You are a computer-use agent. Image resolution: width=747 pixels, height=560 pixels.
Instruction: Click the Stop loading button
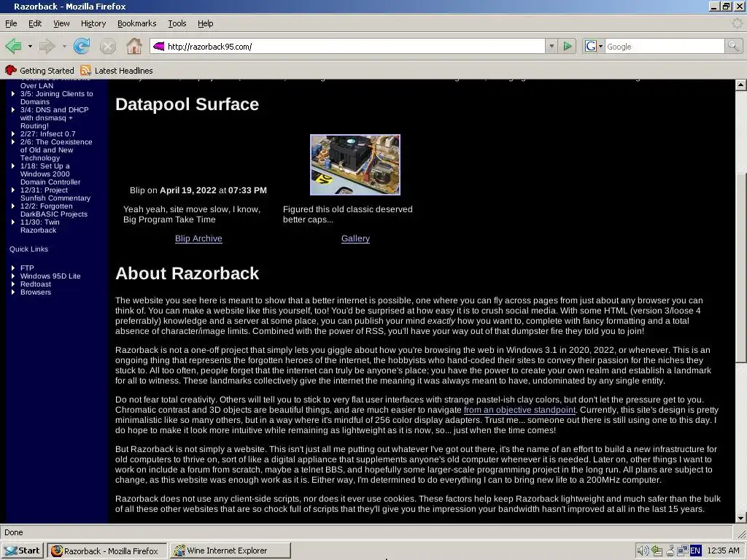pos(108,46)
